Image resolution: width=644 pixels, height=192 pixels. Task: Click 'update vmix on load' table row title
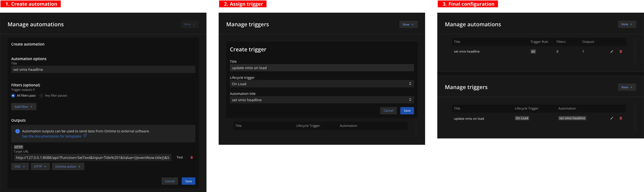tap(469, 119)
